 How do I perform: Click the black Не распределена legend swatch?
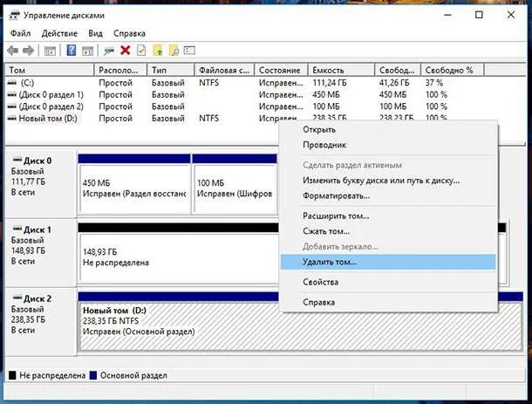[x=12, y=375]
